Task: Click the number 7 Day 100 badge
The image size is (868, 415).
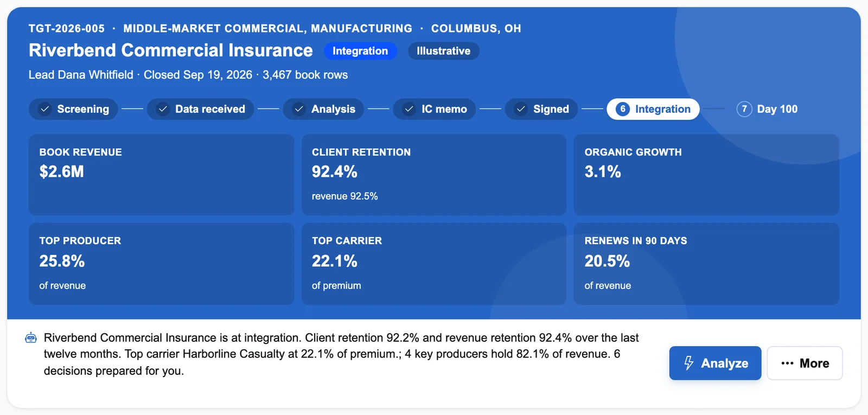Action: coord(744,109)
